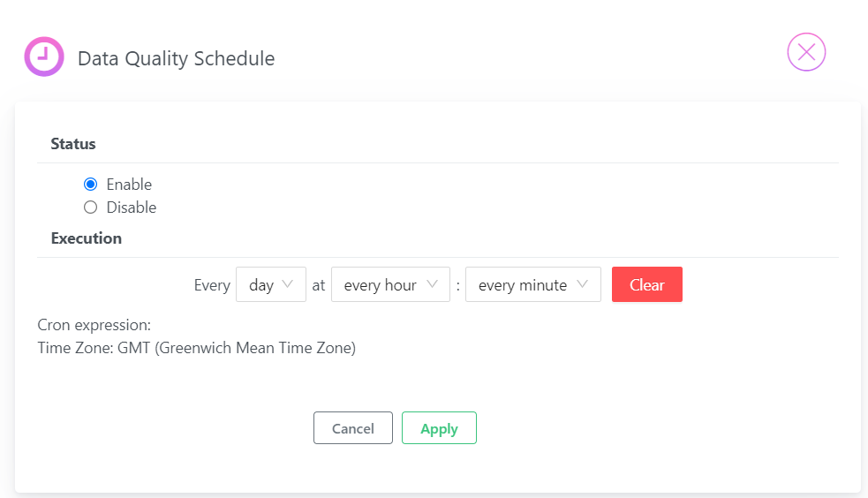
Task: Select the Disable radio button
Action: (90, 207)
